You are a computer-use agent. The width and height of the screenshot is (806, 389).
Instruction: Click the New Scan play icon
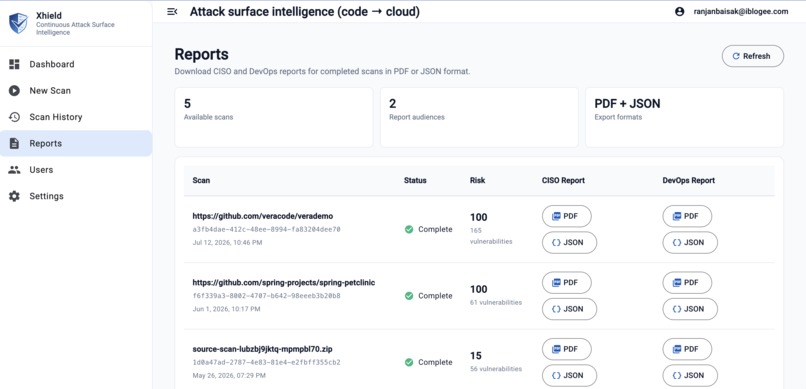click(x=14, y=90)
